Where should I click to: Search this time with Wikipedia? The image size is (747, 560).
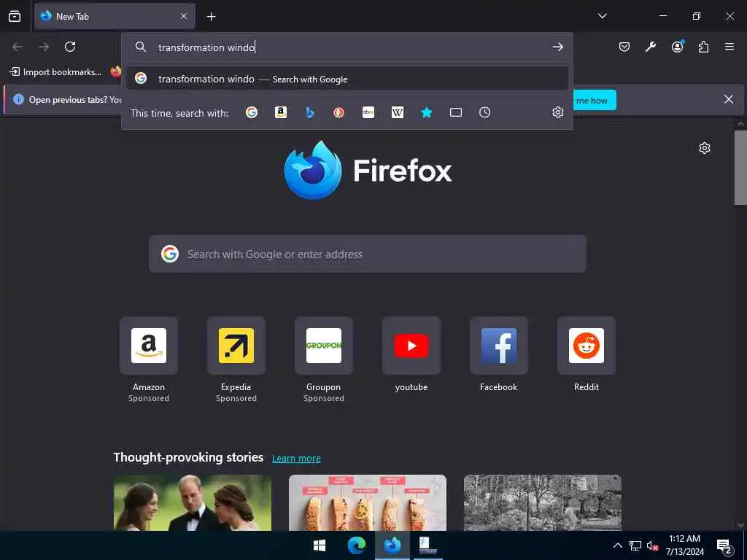point(398,112)
